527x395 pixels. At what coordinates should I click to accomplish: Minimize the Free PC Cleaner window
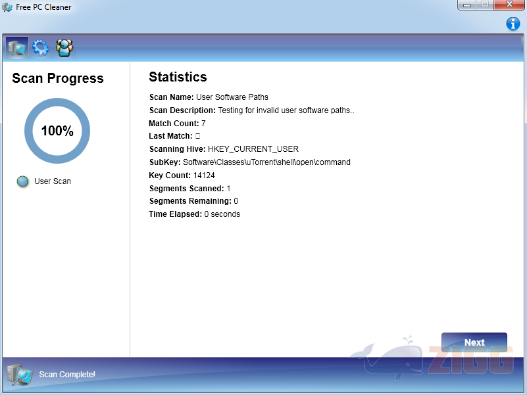467,5
